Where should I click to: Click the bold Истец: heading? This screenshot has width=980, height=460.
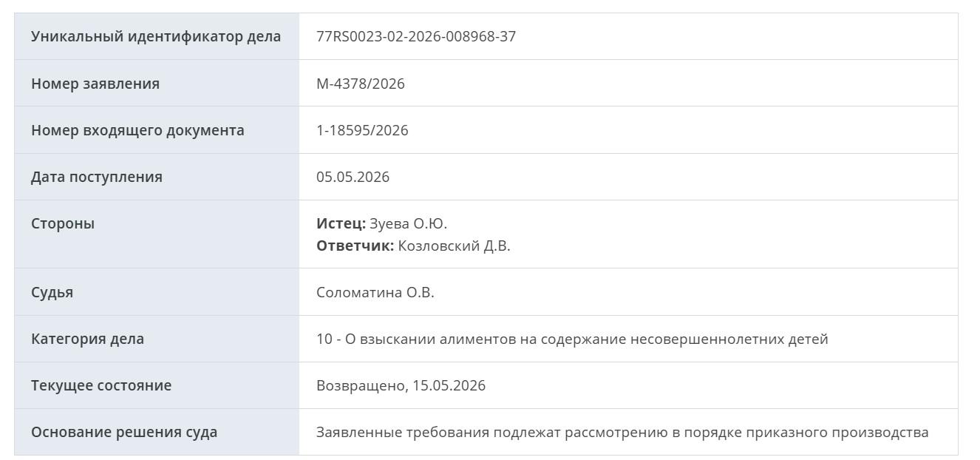pos(341,223)
